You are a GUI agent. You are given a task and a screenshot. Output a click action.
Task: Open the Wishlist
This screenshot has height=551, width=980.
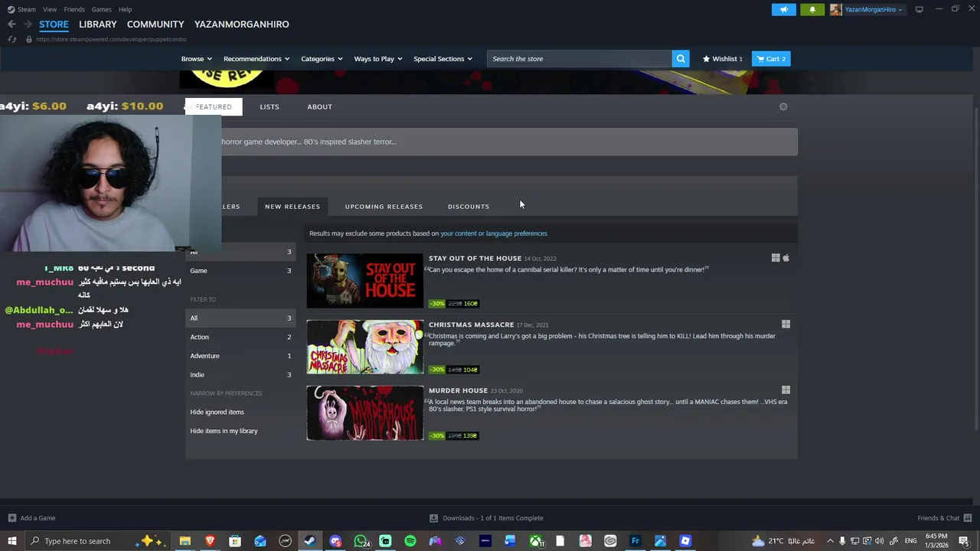point(722,59)
